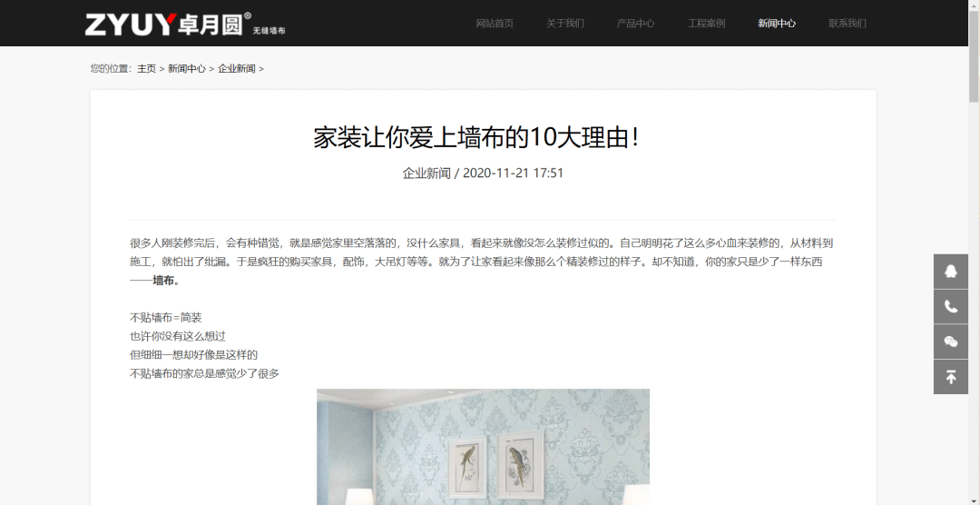
Task: Open 网站首页 in the navigation
Action: pos(495,23)
